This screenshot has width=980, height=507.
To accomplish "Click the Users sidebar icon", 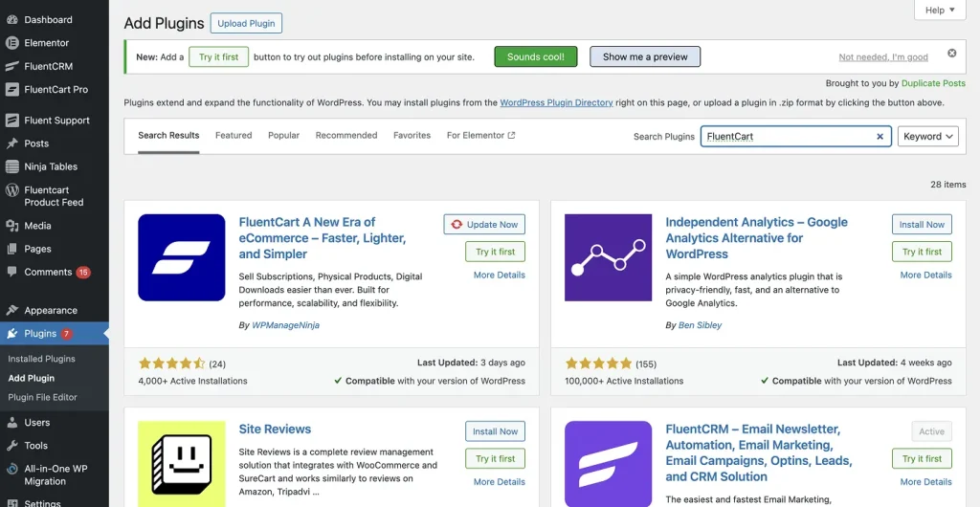I will click(11, 423).
